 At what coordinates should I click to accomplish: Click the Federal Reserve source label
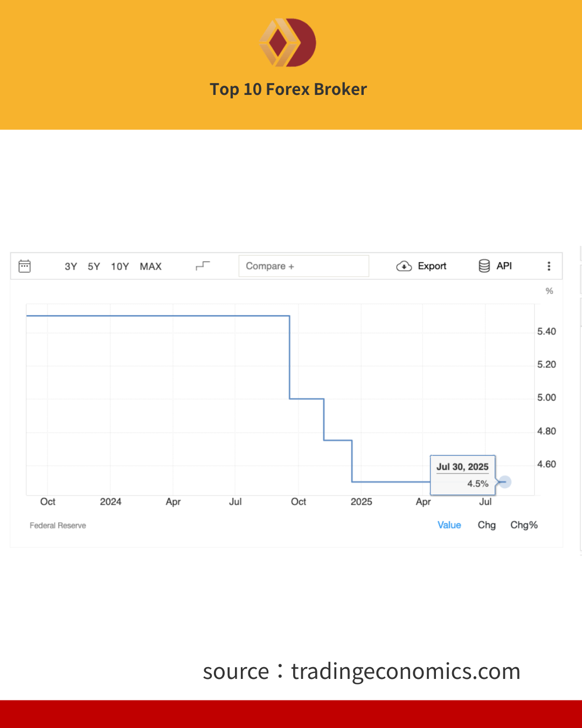click(x=58, y=525)
